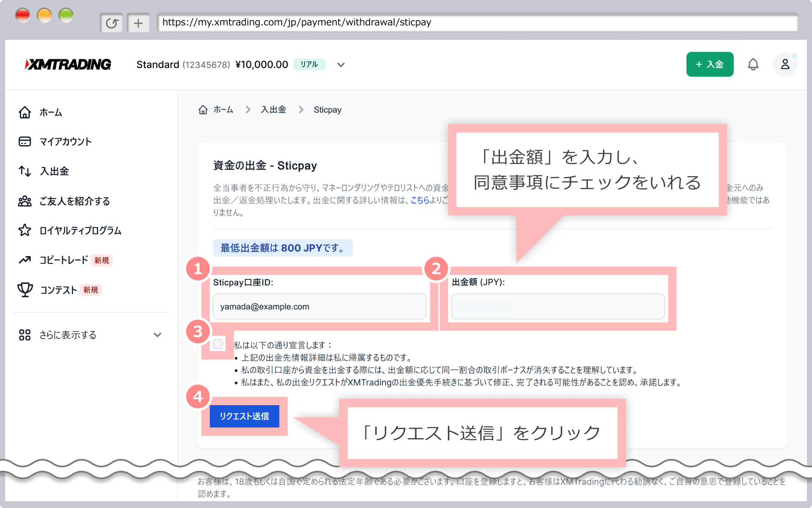Image resolution: width=812 pixels, height=508 pixels.
Task: Select ご友人を紹介する in the sidebar
Action: click(74, 201)
